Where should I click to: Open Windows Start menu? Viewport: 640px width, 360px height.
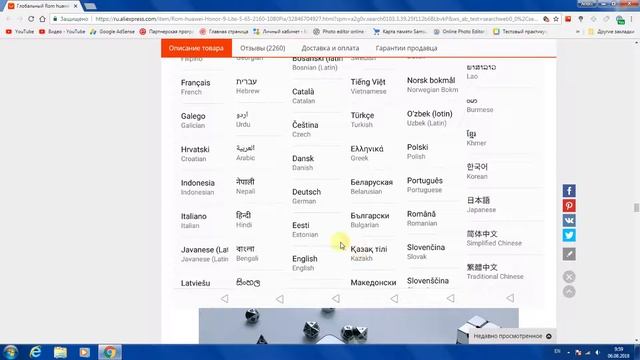click(x=10, y=352)
